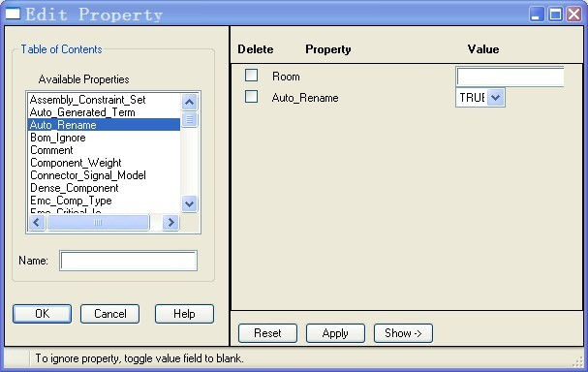This screenshot has width=588, height=372.
Task: Click the list's scroll-left arrow
Action: 37,223
